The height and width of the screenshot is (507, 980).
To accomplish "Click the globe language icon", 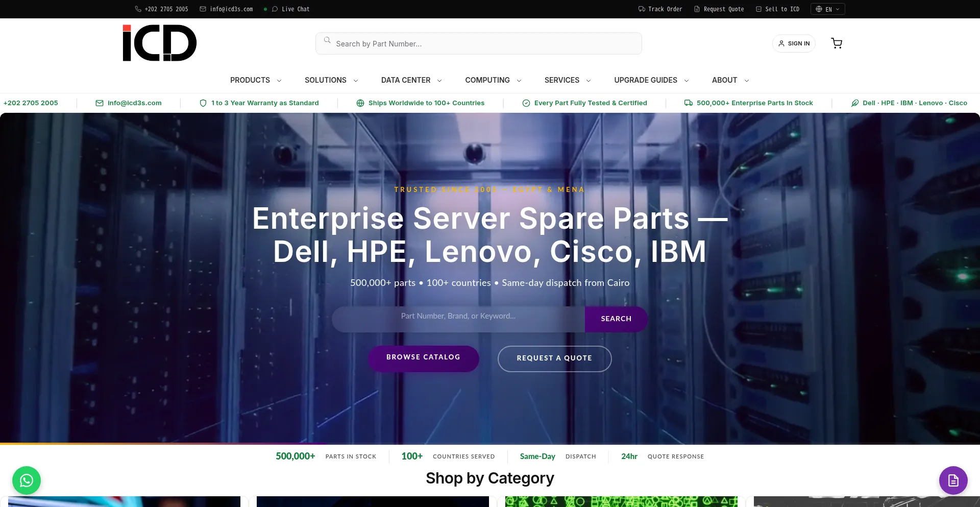I will (819, 9).
